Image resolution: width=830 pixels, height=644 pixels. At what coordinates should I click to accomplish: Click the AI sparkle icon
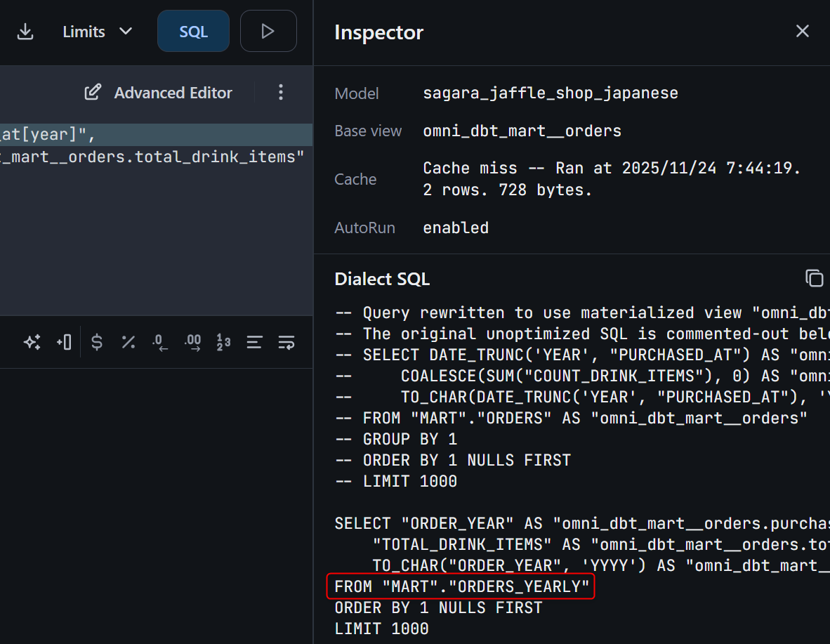point(32,342)
